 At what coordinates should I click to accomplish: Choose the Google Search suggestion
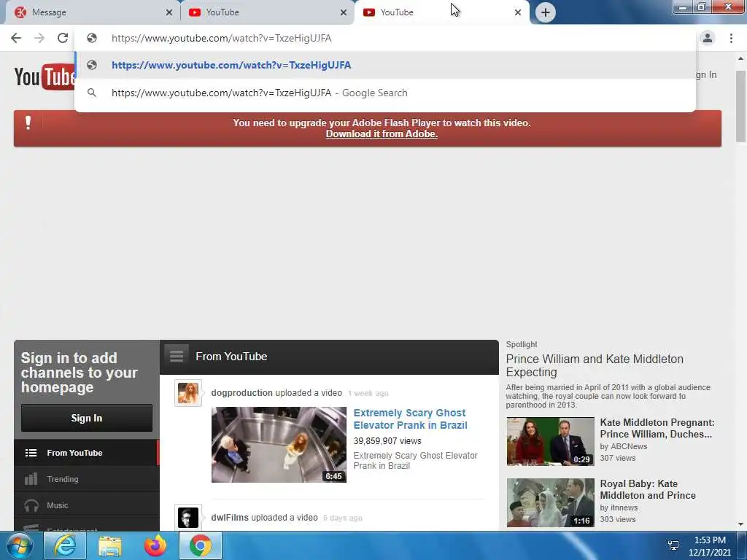pos(385,93)
